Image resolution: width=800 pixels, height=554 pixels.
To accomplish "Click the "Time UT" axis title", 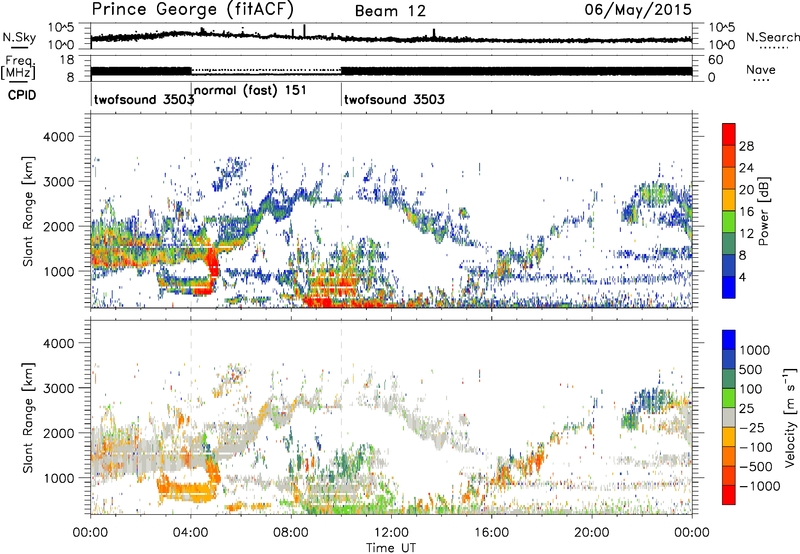I will coord(391,548).
